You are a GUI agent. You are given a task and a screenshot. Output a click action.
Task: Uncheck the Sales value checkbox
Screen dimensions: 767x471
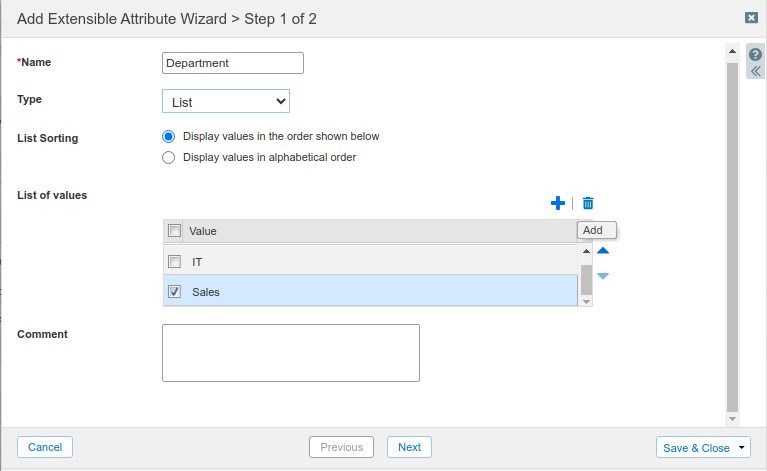(174, 292)
